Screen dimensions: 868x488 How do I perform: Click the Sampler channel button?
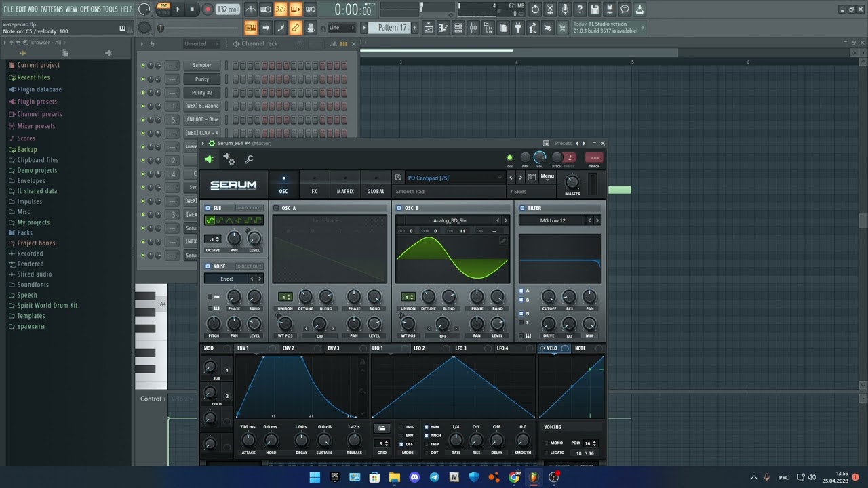coord(202,65)
